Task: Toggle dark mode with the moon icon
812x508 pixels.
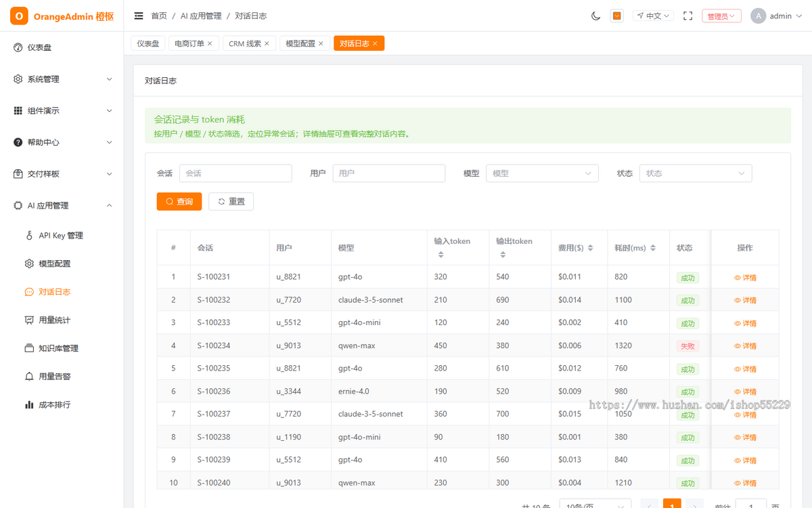Action: click(x=595, y=16)
